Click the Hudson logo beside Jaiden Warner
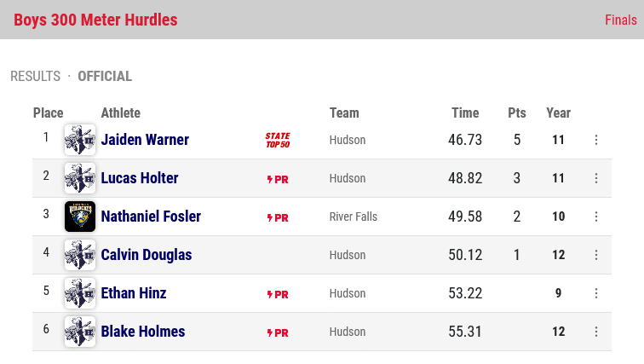Image resolution: width=644 pixels, height=364 pixels. 80,140
